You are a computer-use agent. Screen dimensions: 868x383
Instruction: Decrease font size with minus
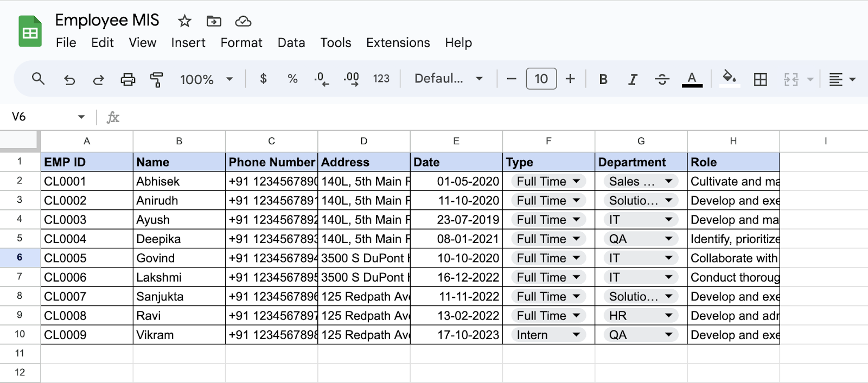point(511,79)
